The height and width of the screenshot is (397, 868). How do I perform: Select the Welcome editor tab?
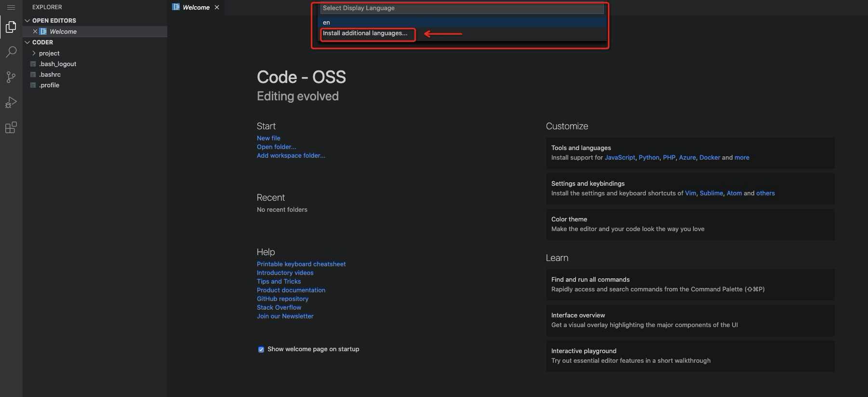pyautogui.click(x=196, y=7)
